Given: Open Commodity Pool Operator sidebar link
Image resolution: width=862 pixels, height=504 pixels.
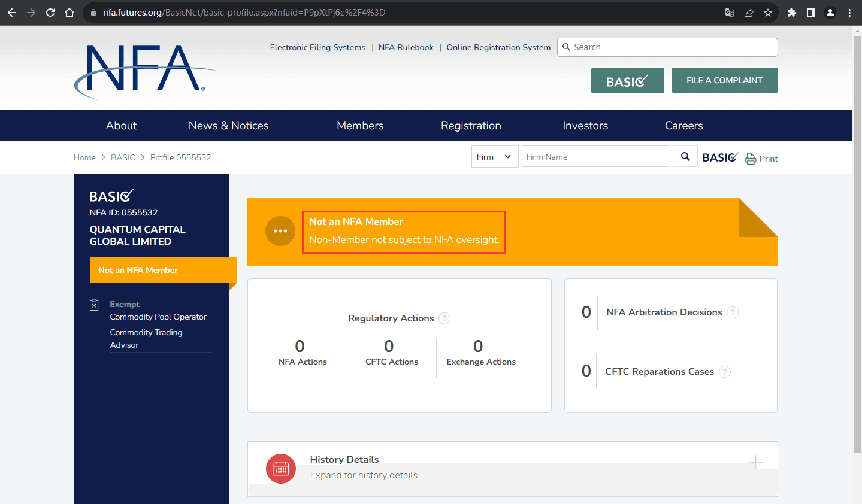Looking at the screenshot, I should coord(158,317).
